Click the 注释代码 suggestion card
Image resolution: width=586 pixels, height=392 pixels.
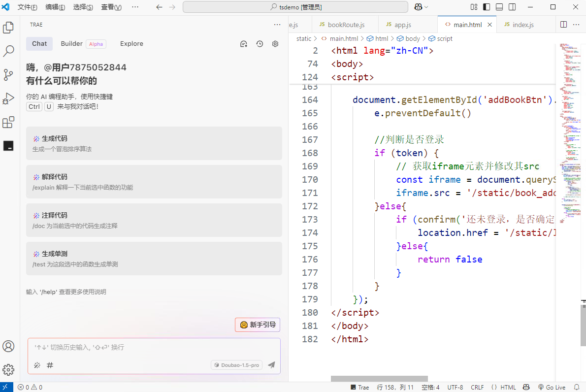coord(154,221)
